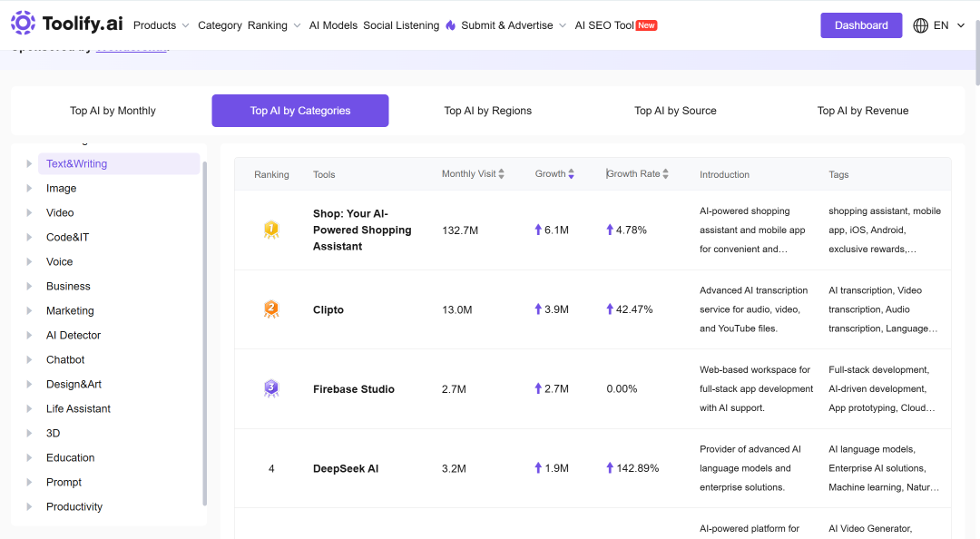This screenshot has height=539, width=980.
Task: Select the Education category item
Action: coord(71,457)
